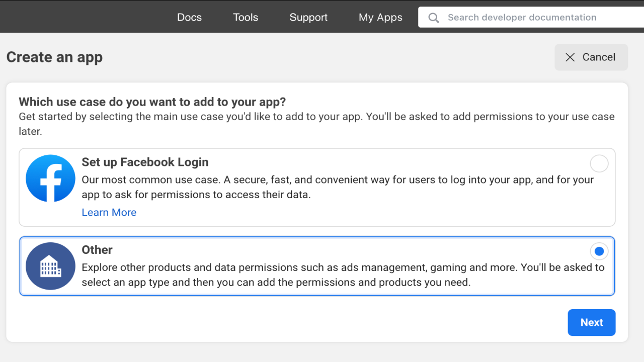Click the magnifying glass search icon
Viewport: 644px width, 362px height.
pos(433,18)
